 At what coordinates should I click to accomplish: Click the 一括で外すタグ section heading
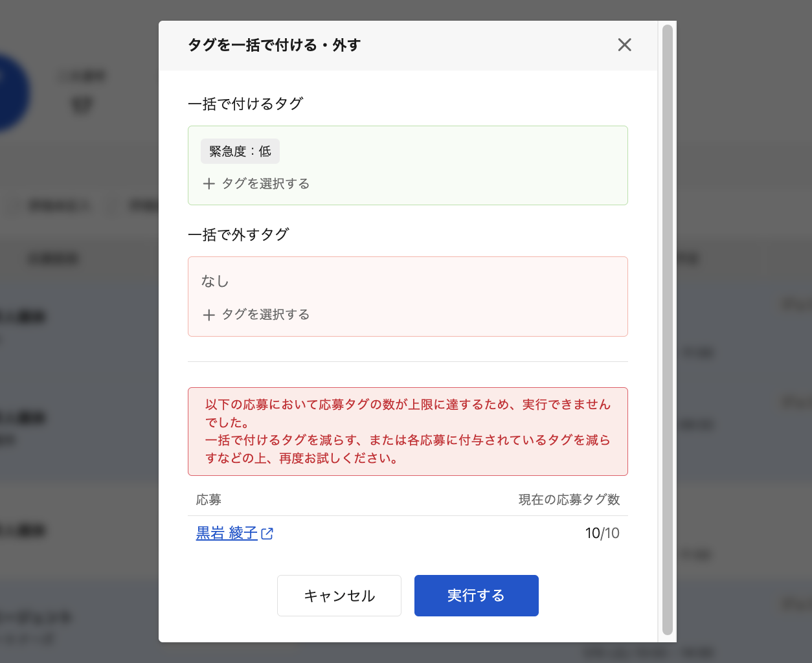238,234
